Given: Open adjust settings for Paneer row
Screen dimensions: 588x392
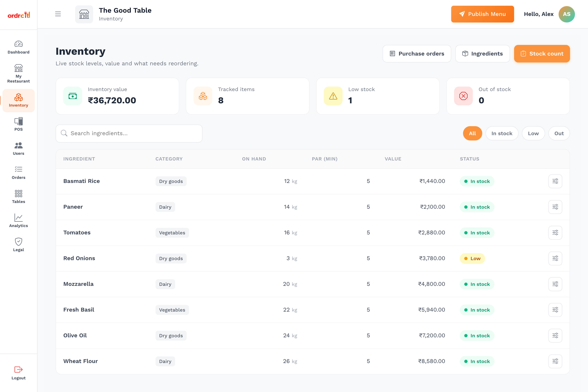Looking at the screenshot, I should (x=555, y=207).
